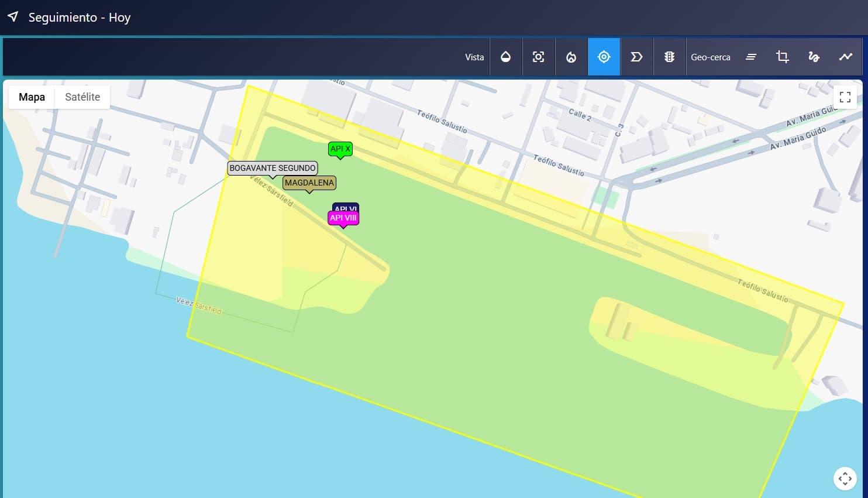Select the API X vessel marker
868x498 pixels.
[x=340, y=149]
